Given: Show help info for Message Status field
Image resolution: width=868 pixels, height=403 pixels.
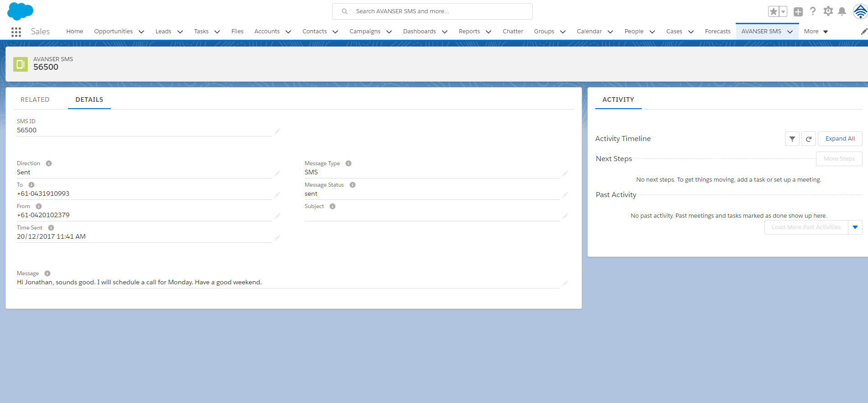Looking at the screenshot, I should [x=353, y=185].
